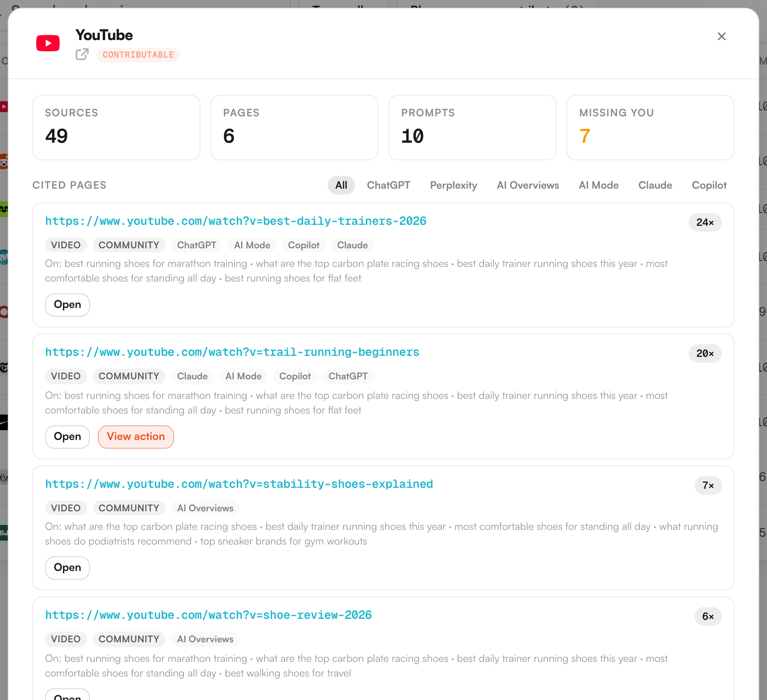Screen dimensions: 767x700
Task: Click Open for shoe-review-2026 page
Action: click(x=67, y=694)
